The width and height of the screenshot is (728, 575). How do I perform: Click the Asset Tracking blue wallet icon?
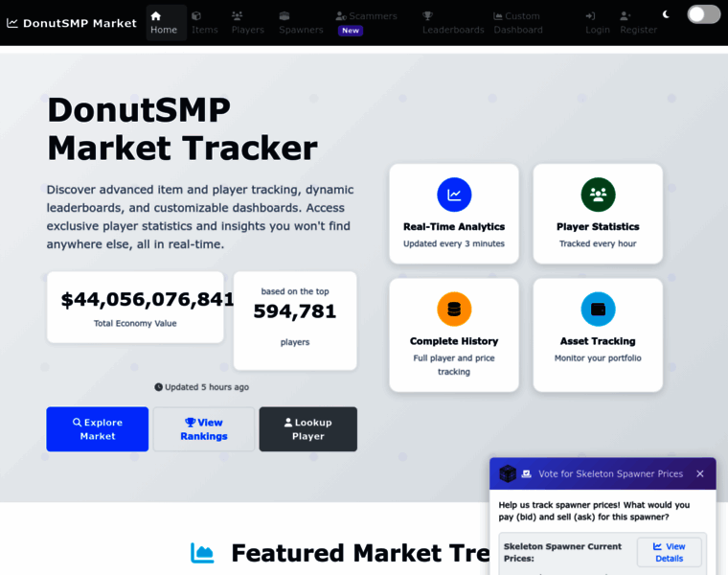pyautogui.click(x=598, y=310)
